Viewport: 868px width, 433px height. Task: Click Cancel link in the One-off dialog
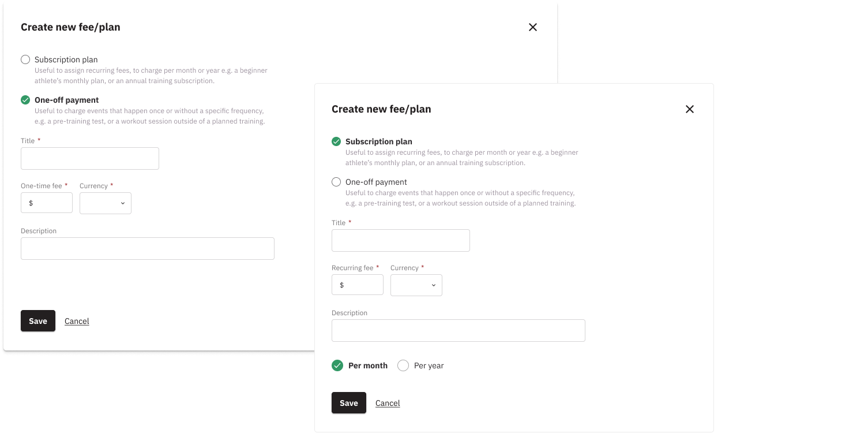[77, 321]
